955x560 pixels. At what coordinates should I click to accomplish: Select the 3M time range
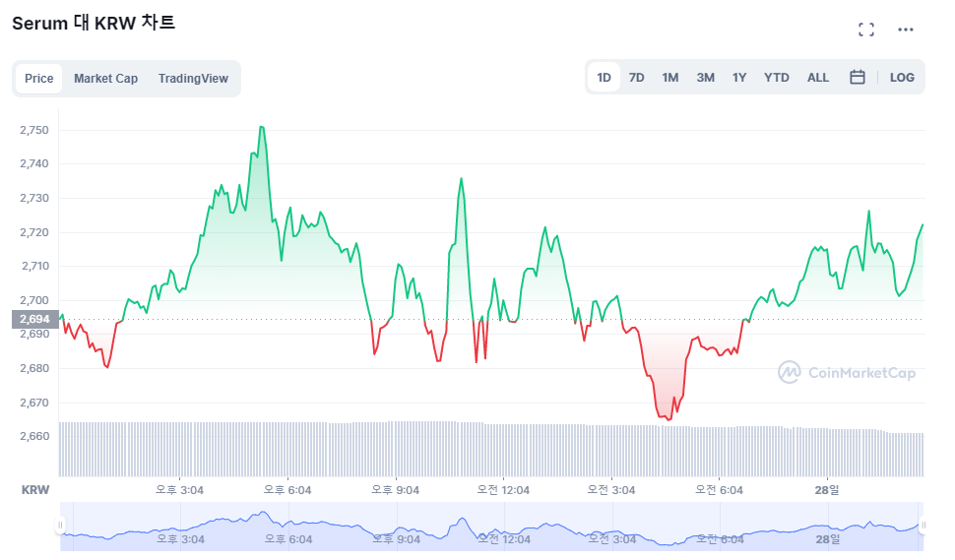[x=705, y=78]
